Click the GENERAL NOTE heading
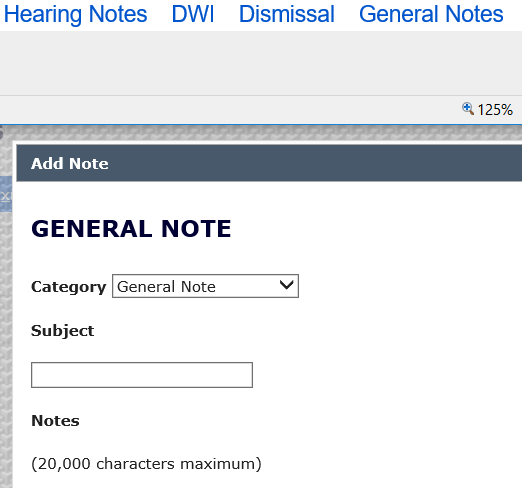 [131, 229]
